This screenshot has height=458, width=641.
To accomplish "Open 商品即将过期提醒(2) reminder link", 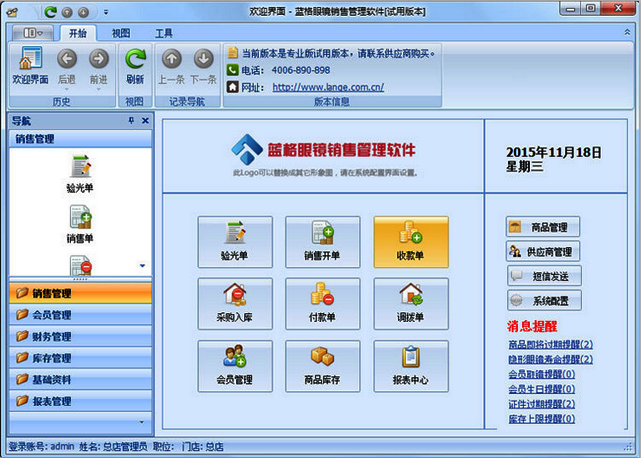I will click(550, 344).
